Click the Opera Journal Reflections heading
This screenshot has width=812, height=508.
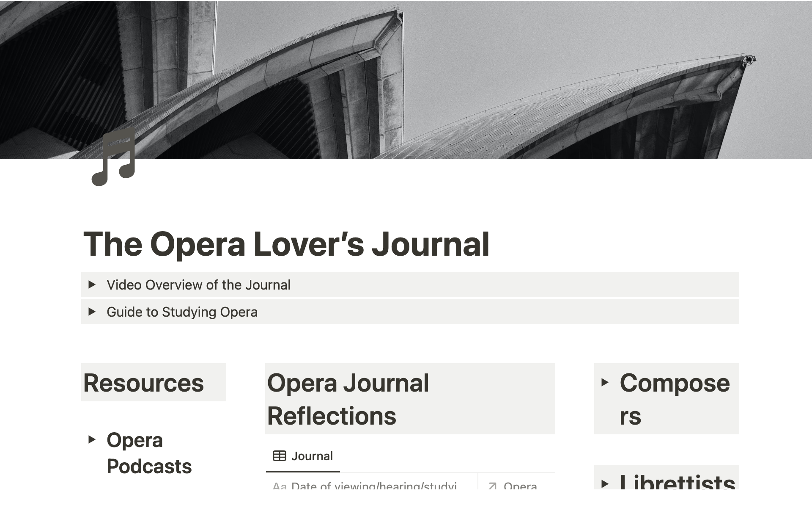click(x=348, y=399)
